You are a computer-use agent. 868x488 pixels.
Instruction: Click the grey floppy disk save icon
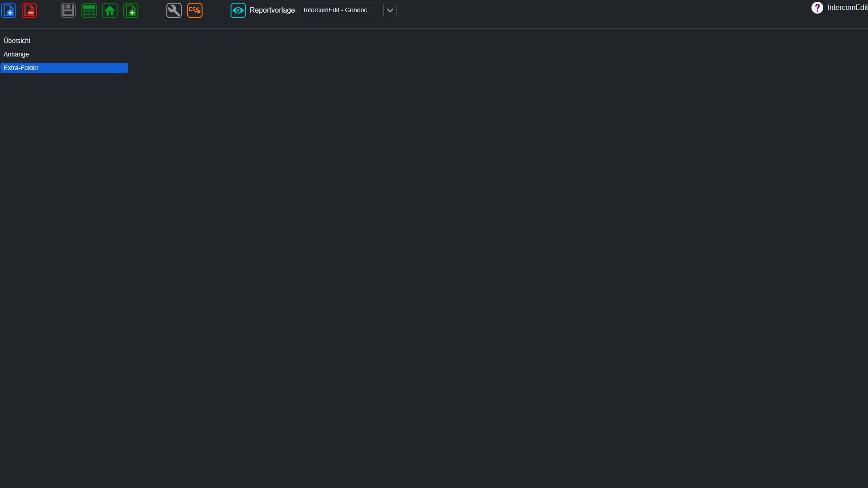(68, 10)
